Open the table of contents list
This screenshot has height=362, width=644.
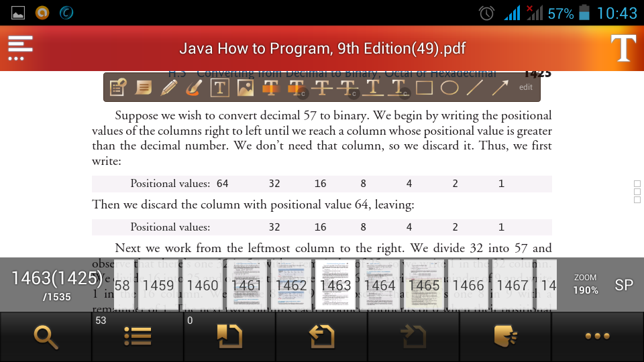(x=138, y=337)
